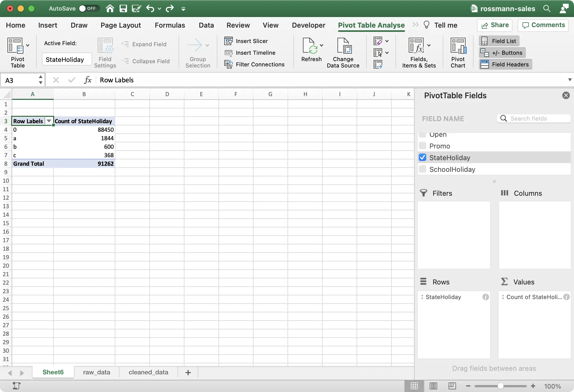
Task: Click the Insert Timeline icon
Action: coord(229,53)
